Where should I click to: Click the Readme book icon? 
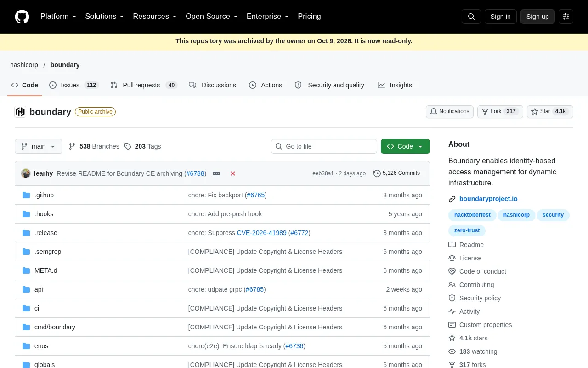click(452, 245)
